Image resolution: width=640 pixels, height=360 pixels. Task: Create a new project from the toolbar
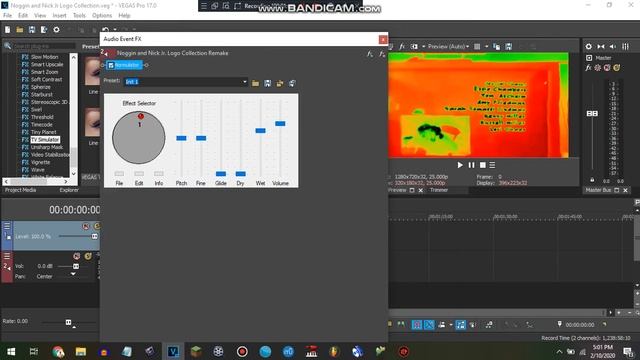click(7, 30)
